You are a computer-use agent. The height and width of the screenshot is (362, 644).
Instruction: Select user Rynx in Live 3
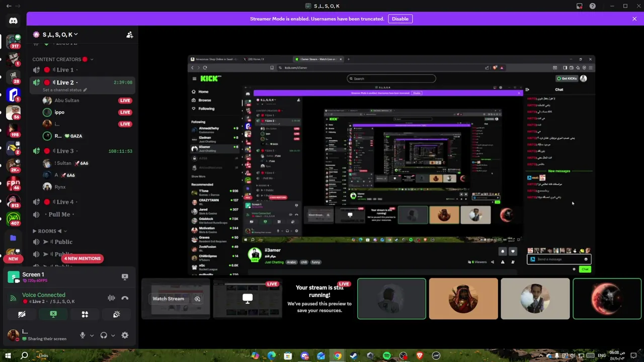click(x=88, y=187)
